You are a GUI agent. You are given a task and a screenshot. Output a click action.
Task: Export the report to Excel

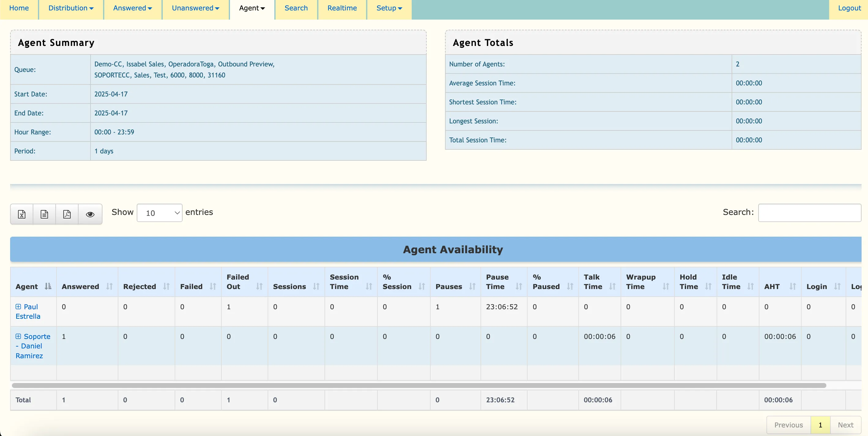tap(21, 214)
